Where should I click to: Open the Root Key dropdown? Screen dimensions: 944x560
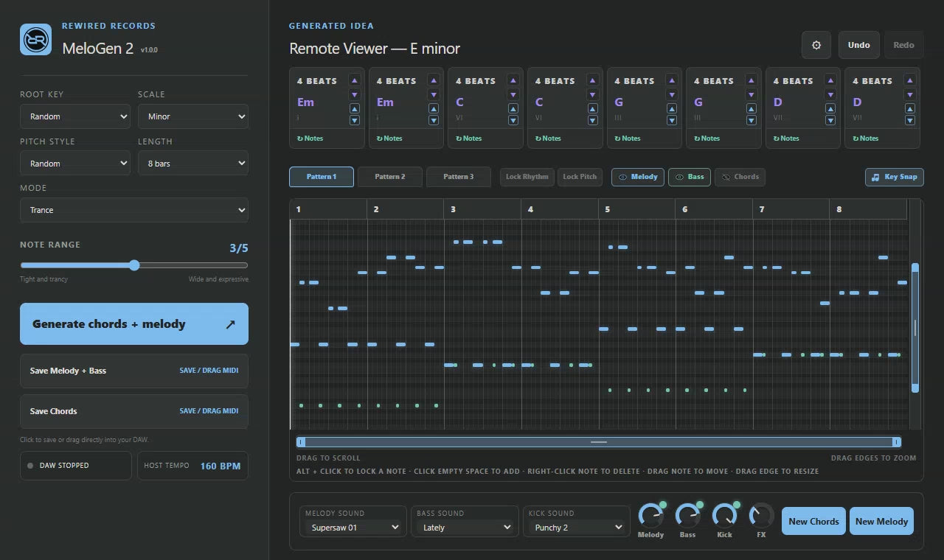(75, 116)
